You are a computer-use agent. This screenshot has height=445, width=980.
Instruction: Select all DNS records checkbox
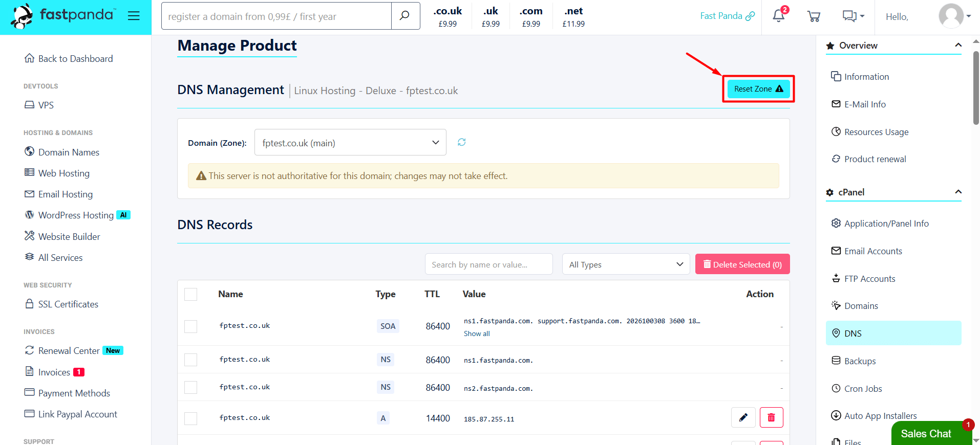190,294
